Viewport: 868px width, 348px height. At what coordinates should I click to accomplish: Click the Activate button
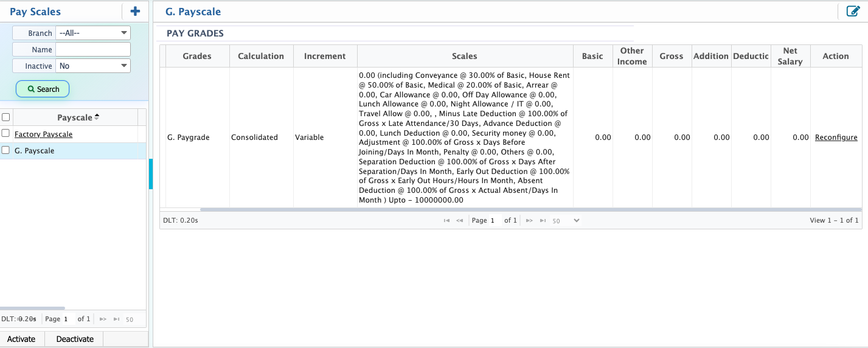[21, 339]
